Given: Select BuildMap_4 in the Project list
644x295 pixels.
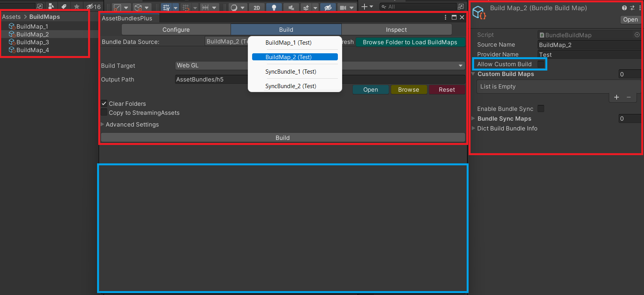Looking at the screenshot, I should tap(32, 50).
